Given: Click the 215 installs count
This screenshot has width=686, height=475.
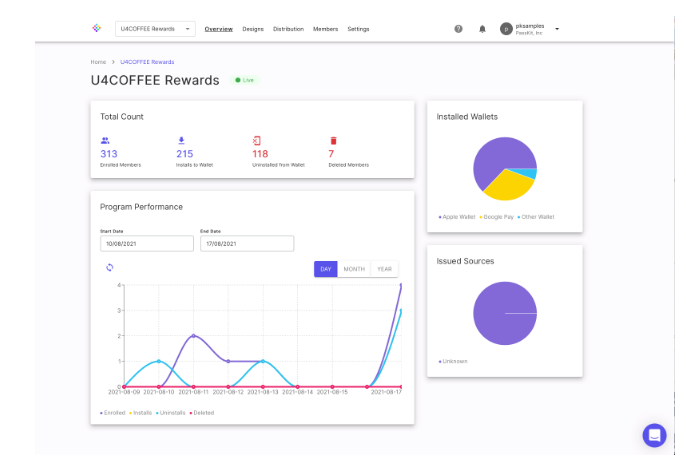Looking at the screenshot, I should [185, 154].
